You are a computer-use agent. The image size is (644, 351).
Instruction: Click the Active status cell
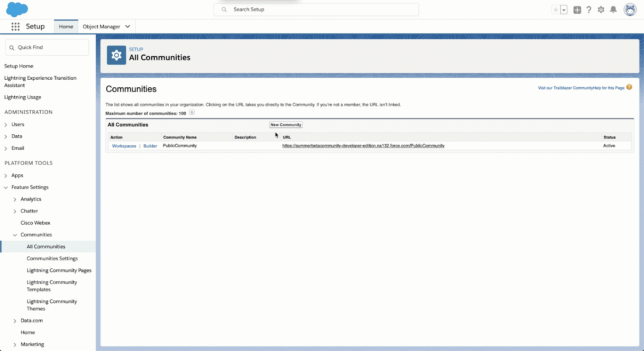coord(609,146)
